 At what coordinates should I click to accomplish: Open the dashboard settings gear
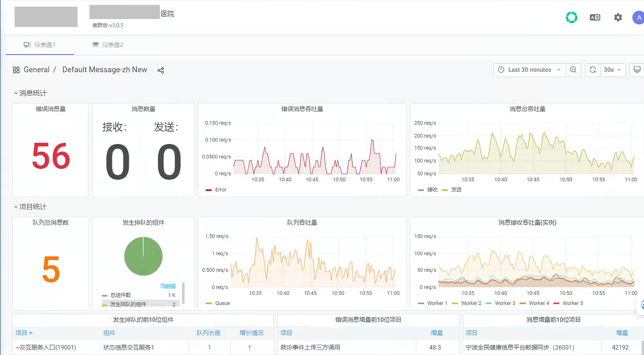pyautogui.click(x=618, y=17)
